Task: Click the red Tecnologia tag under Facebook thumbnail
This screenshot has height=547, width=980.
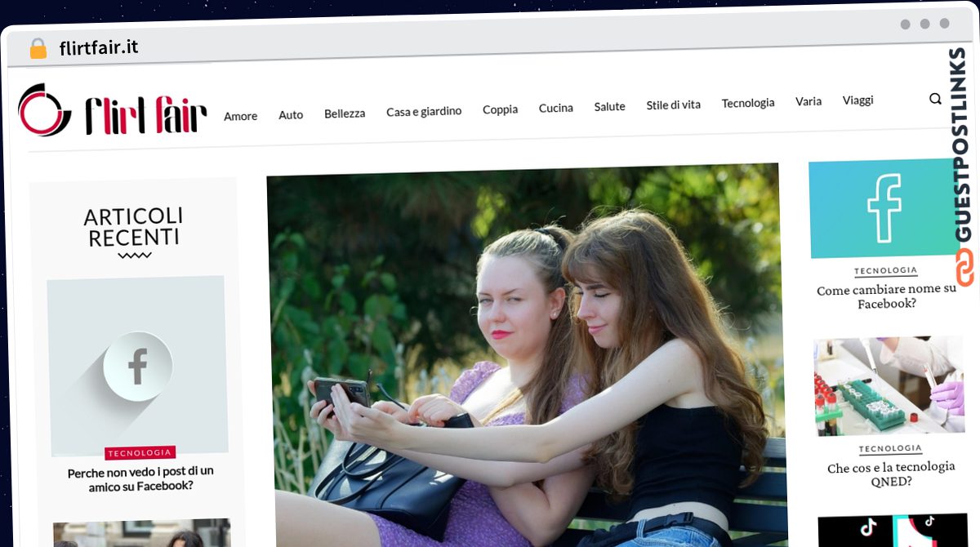Action: (x=140, y=452)
